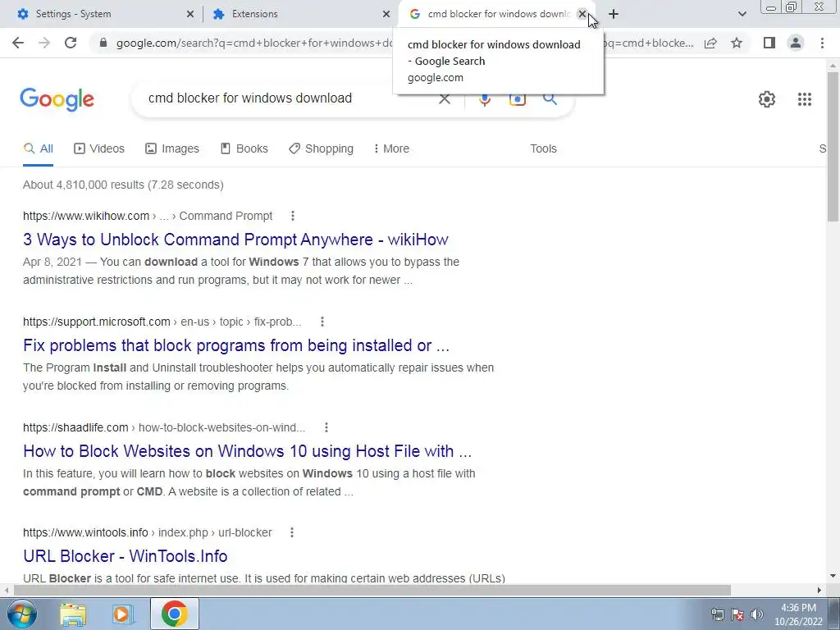Viewport: 840px width, 630px height.
Task: Open the Google apps grid
Action: [805, 99]
